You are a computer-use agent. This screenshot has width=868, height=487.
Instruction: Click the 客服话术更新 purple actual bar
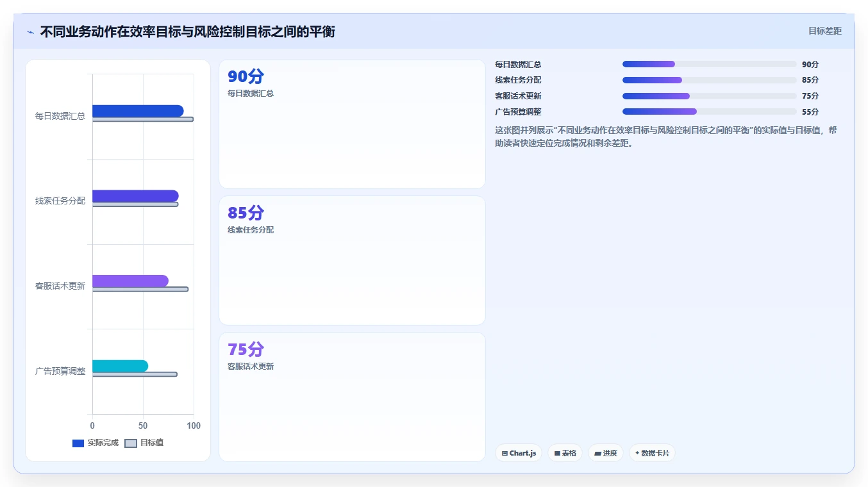click(x=130, y=281)
